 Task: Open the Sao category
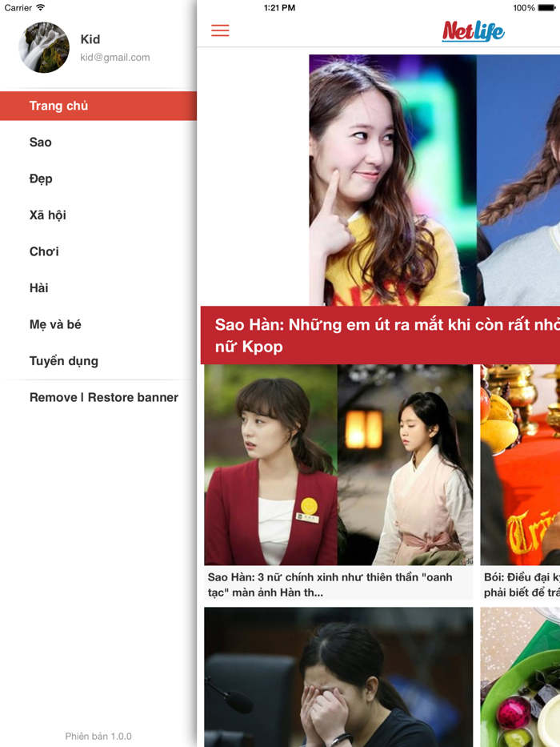click(x=98, y=142)
